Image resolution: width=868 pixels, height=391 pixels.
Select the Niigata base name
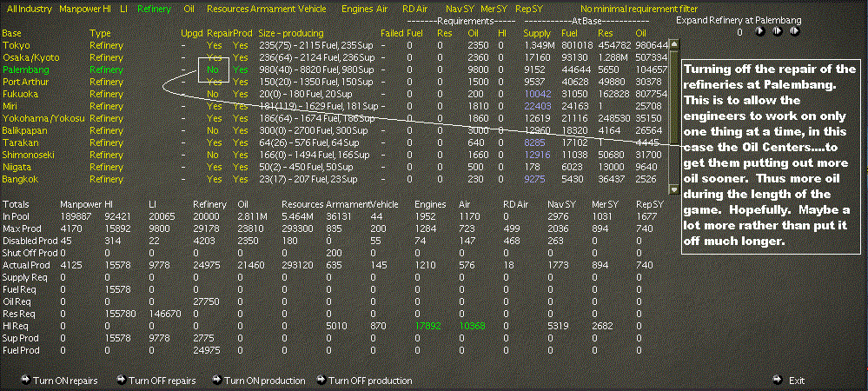(17, 167)
